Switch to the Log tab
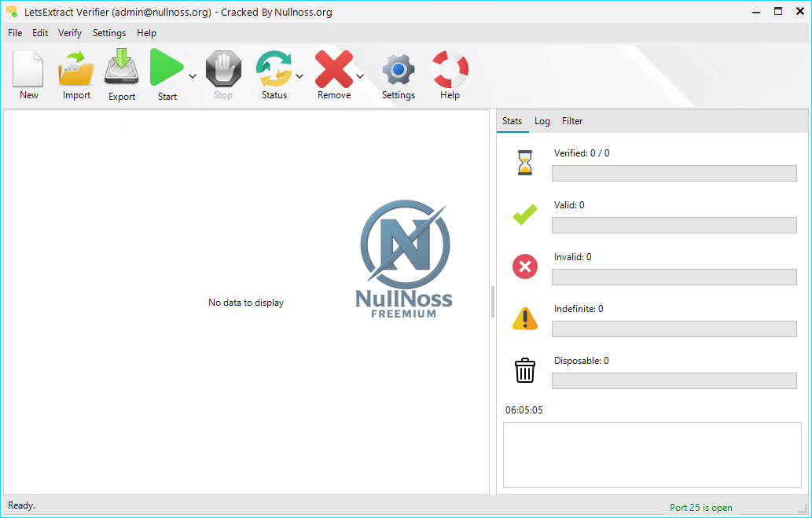Viewport: 812px width, 518px height. point(542,121)
